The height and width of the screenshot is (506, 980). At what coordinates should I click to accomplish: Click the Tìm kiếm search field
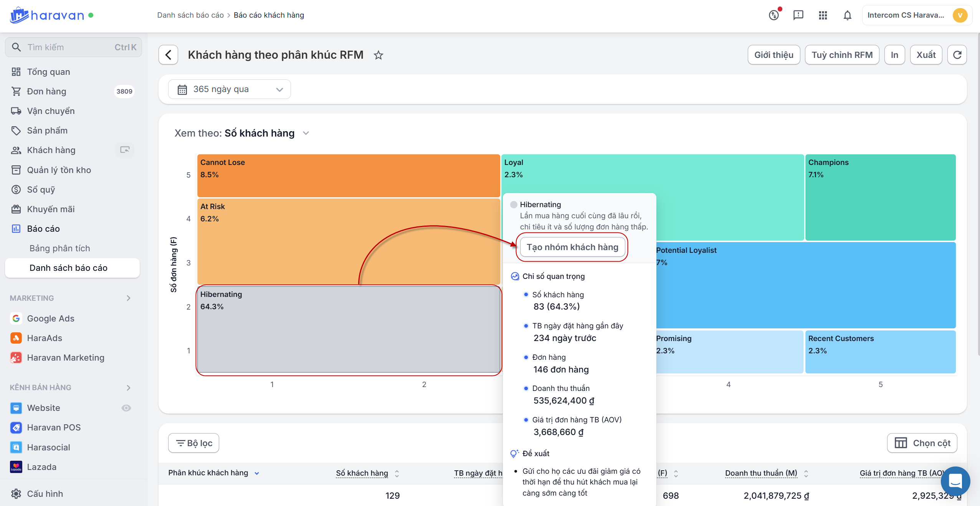[73, 47]
